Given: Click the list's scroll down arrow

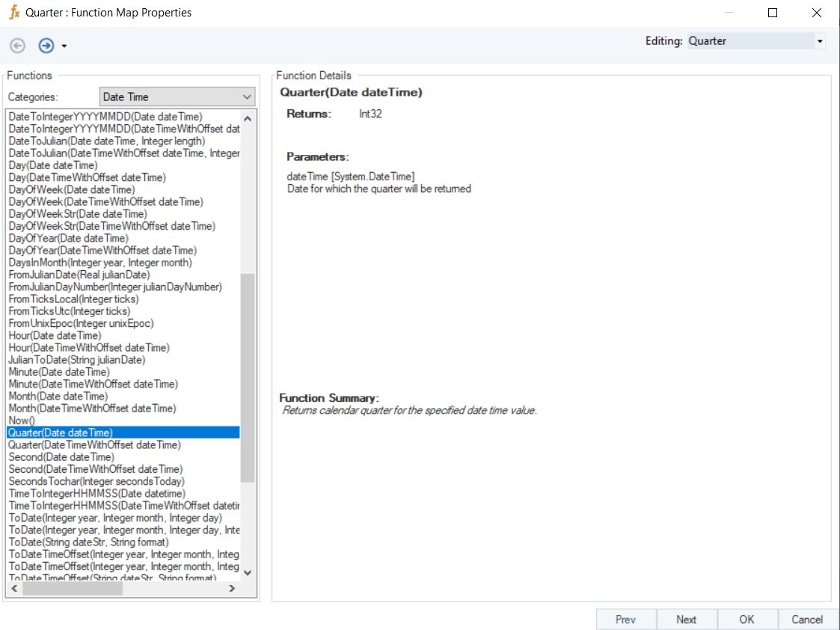Looking at the screenshot, I should point(248,572).
